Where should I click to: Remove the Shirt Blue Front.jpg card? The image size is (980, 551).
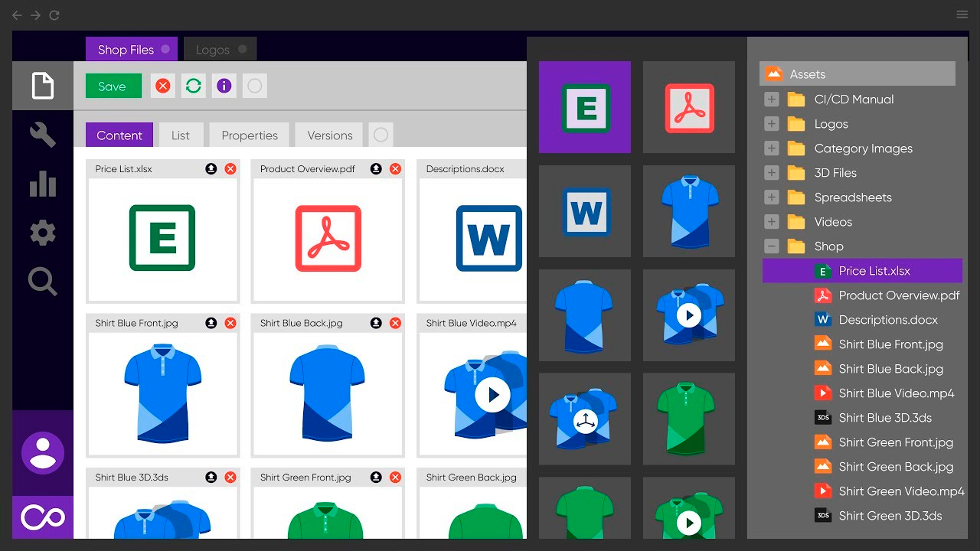[x=230, y=324]
